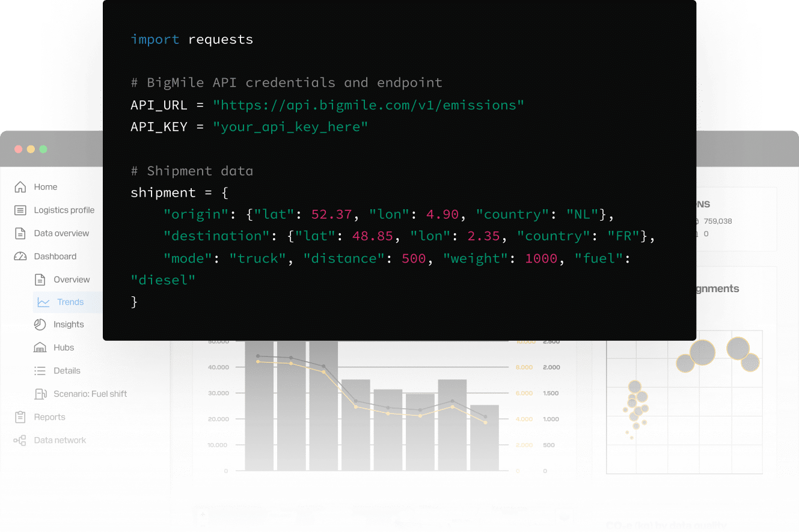Screen dimensions: 799x532
Task: Click the "your_api_key_here" string
Action: pos(290,127)
